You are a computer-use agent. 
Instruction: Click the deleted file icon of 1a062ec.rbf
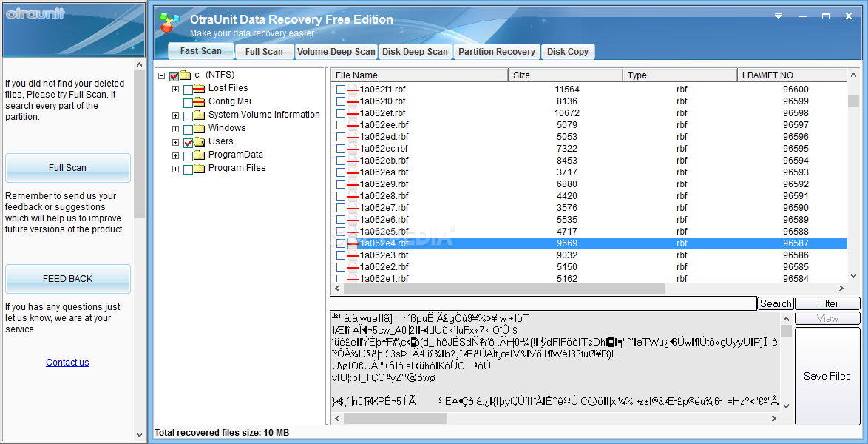[353, 149]
